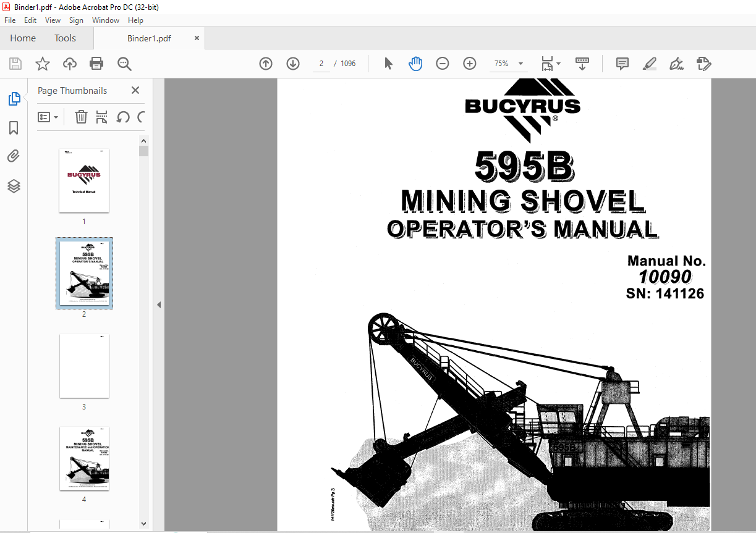
Task: Delete selected page thumbnail
Action: [81, 117]
